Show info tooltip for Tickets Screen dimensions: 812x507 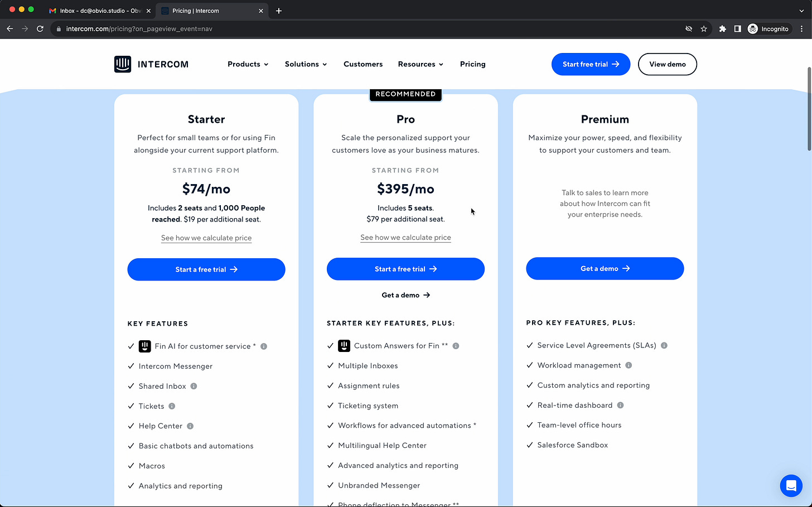(172, 406)
